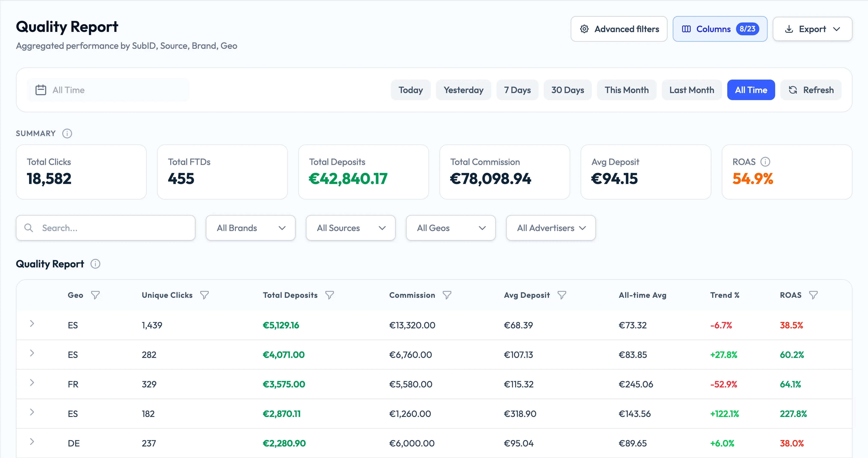868x458 pixels.
Task: Select the 30 Days range
Action: coord(568,90)
